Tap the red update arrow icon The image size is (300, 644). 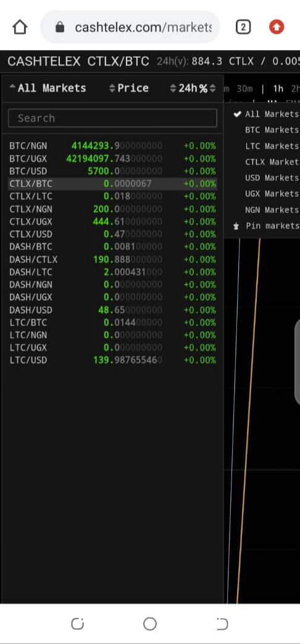277,27
